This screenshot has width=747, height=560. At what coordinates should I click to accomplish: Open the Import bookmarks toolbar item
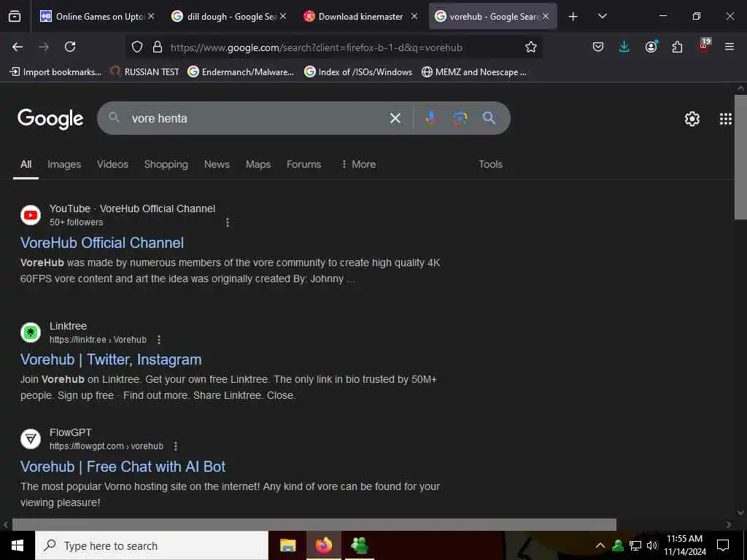(x=55, y=72)
